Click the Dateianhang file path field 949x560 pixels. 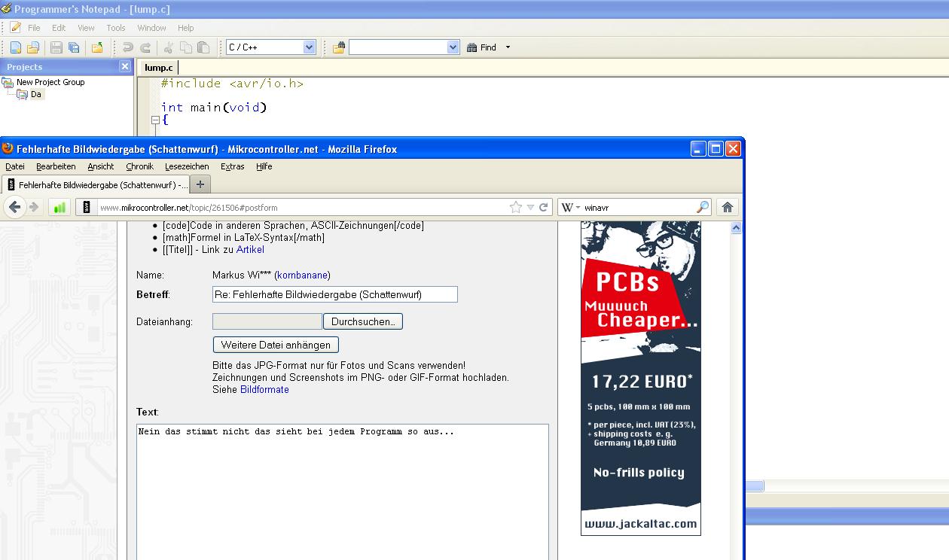point(267,321)
